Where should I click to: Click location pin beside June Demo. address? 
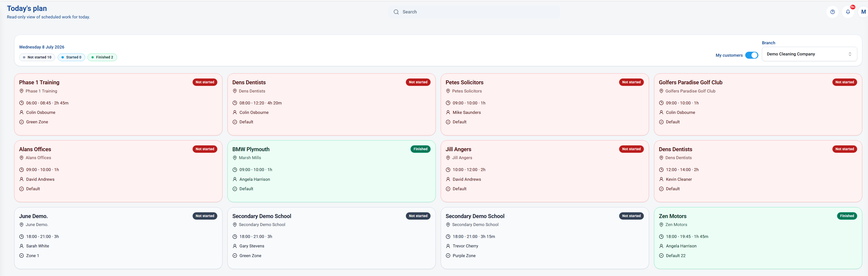point(22,225)
